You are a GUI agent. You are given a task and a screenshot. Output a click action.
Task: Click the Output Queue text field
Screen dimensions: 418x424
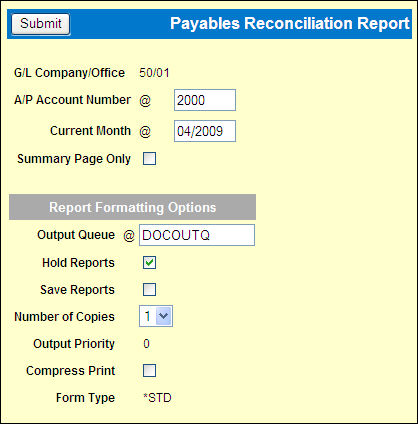tap(197, 235)
